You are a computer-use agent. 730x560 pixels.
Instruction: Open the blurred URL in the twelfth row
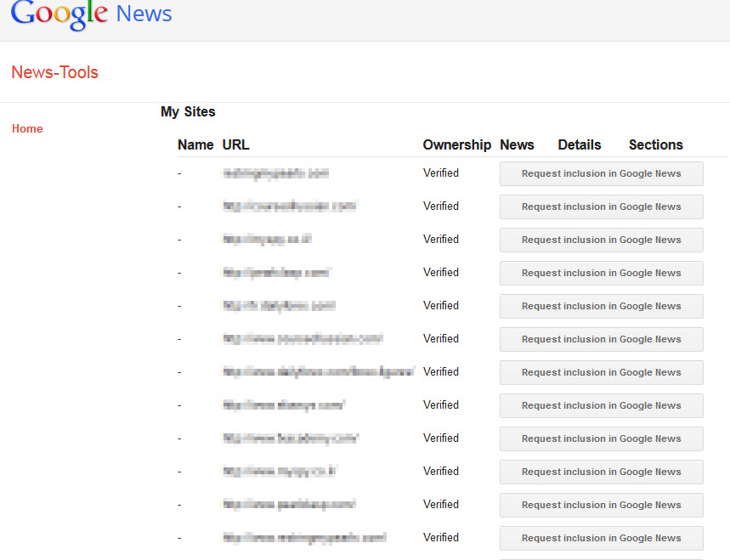point(304,538)
